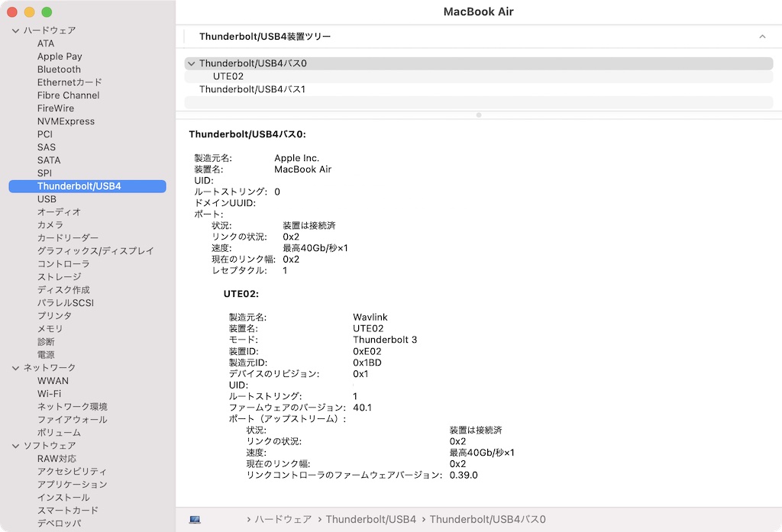Select NVMExpress in the sidebar
782x532 pixels.
coord(66,121)
